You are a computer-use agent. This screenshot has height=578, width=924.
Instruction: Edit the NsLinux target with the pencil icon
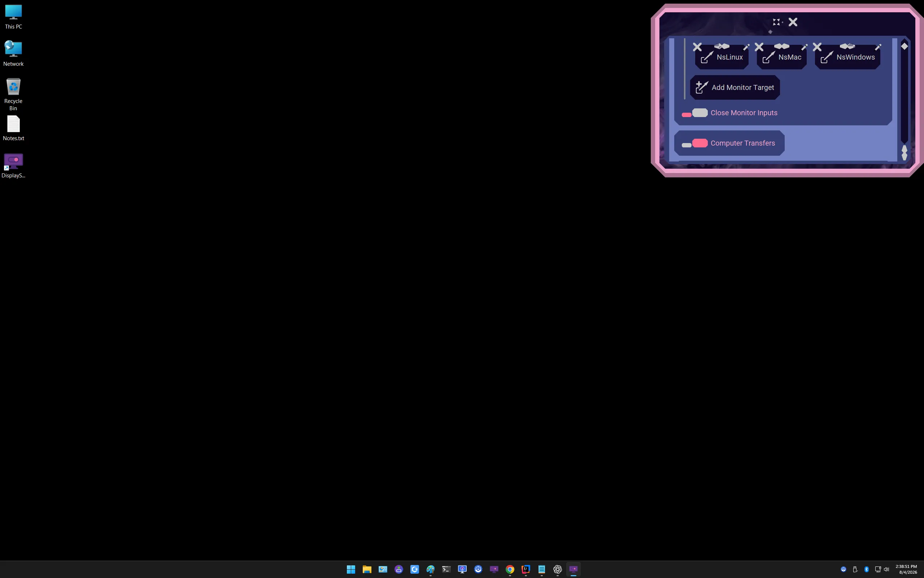coord(746,47)
